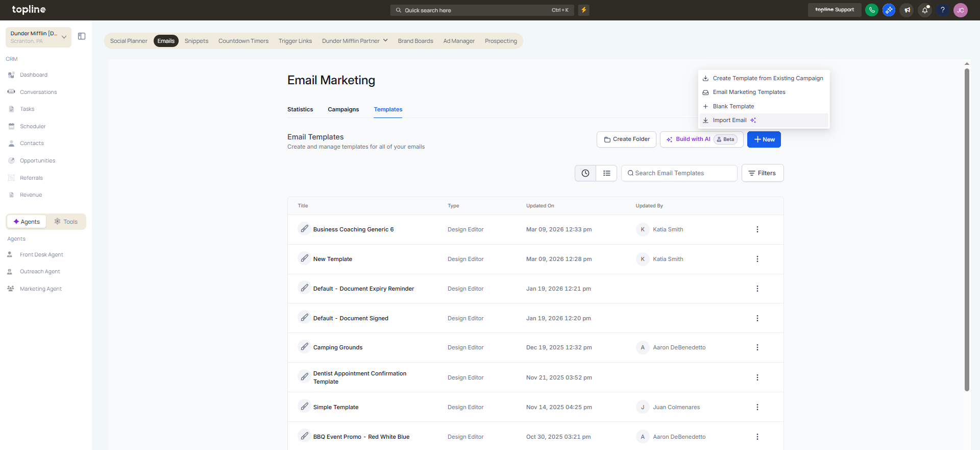Open the Outreach Agent
Viewport: 980px width, 450px height.
pyautogui.click(x=40, y=272)
